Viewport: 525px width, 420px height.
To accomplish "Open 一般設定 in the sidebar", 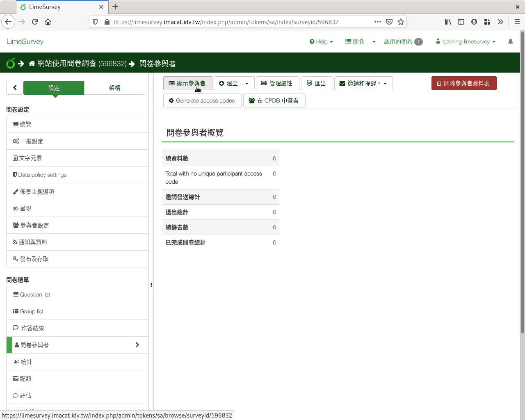I will tap(78, 141).
